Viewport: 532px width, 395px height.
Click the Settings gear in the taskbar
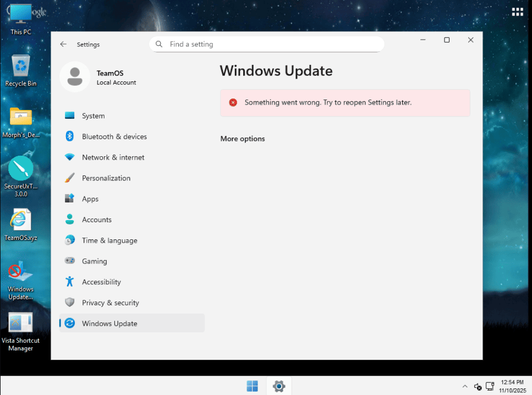click(279, 386)
